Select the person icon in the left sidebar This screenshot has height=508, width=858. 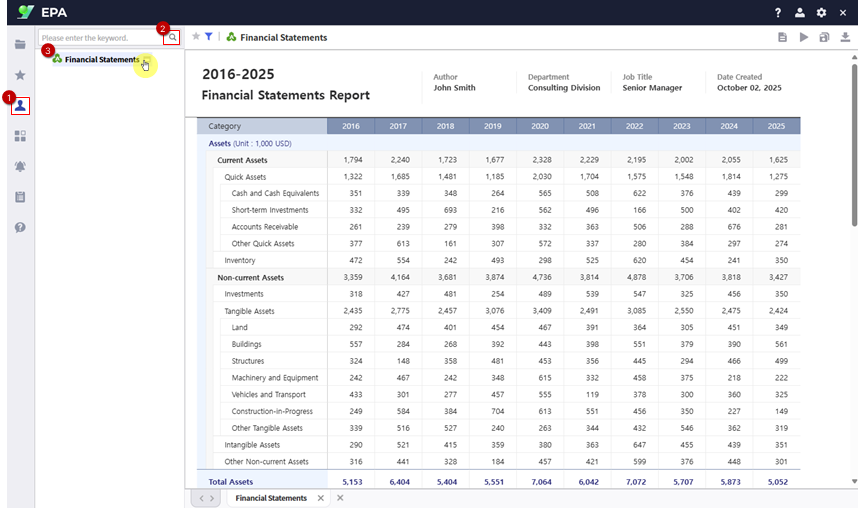click(20, 105)
